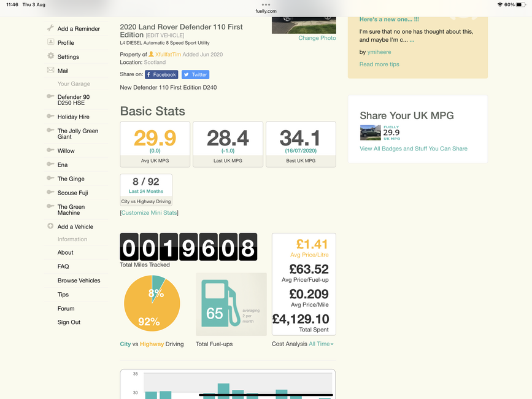Click Read more tips link
Image resolution: width=532 pixels, height=399 pixels.
(x=379, y=64)
